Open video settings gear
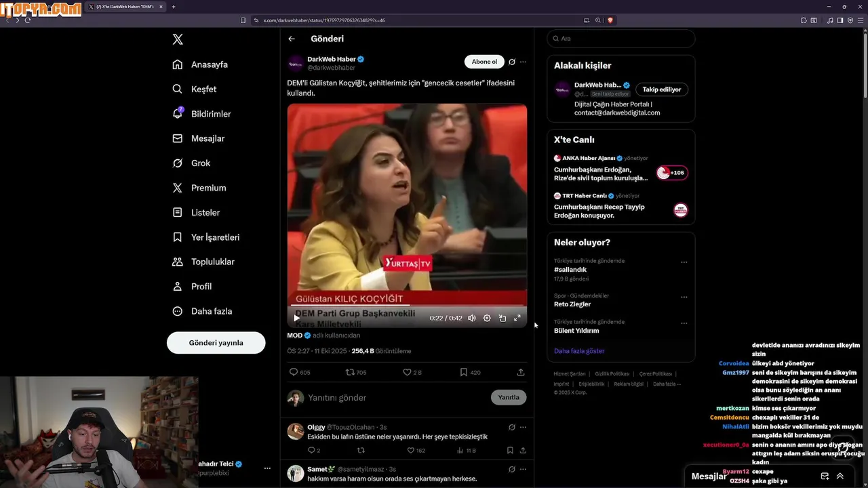The height and width of the screenshot is (488, 868). click(487, 318)
